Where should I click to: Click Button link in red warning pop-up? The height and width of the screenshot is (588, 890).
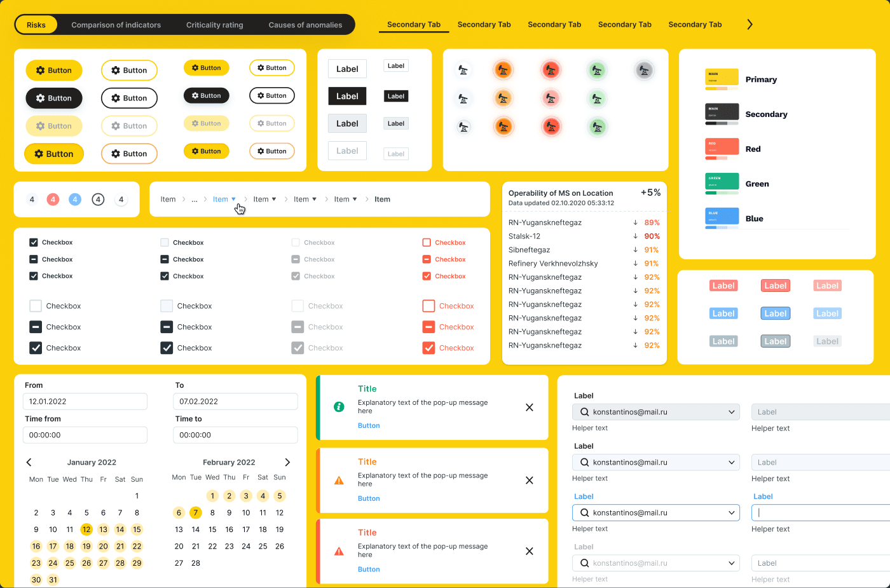pyautogui.click(x=369, y=569)
